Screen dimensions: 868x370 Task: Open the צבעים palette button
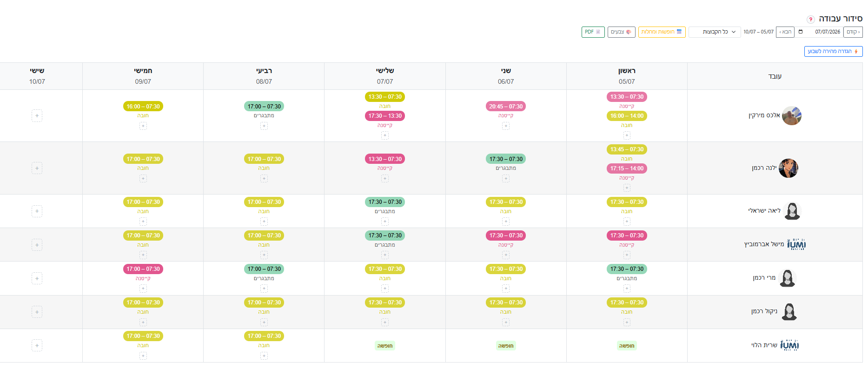pyautogui.click(x=621, y=32)
